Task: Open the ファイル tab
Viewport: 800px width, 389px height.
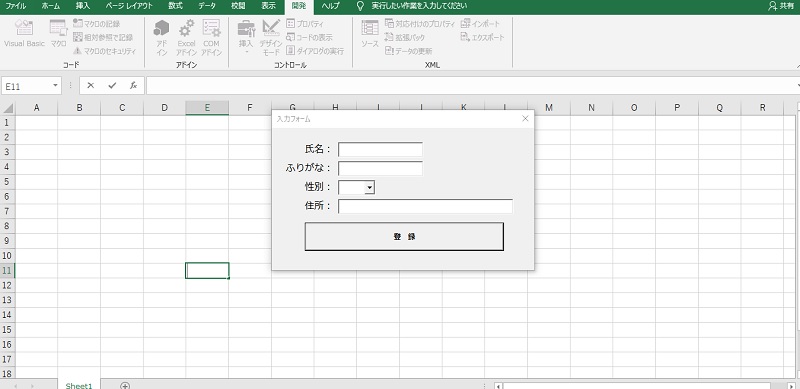Action: coord(15,6)
